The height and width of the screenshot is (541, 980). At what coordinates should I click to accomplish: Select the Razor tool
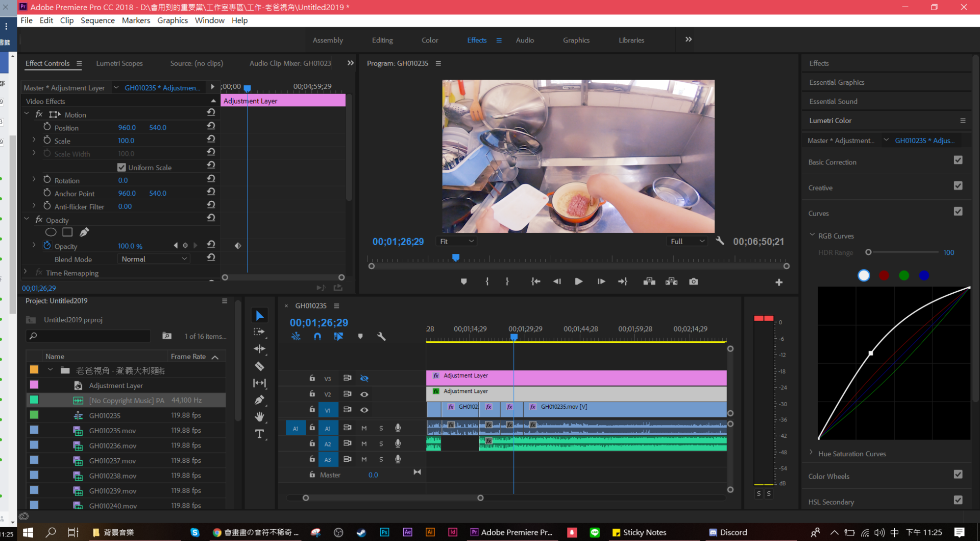[x=259, y=366]
